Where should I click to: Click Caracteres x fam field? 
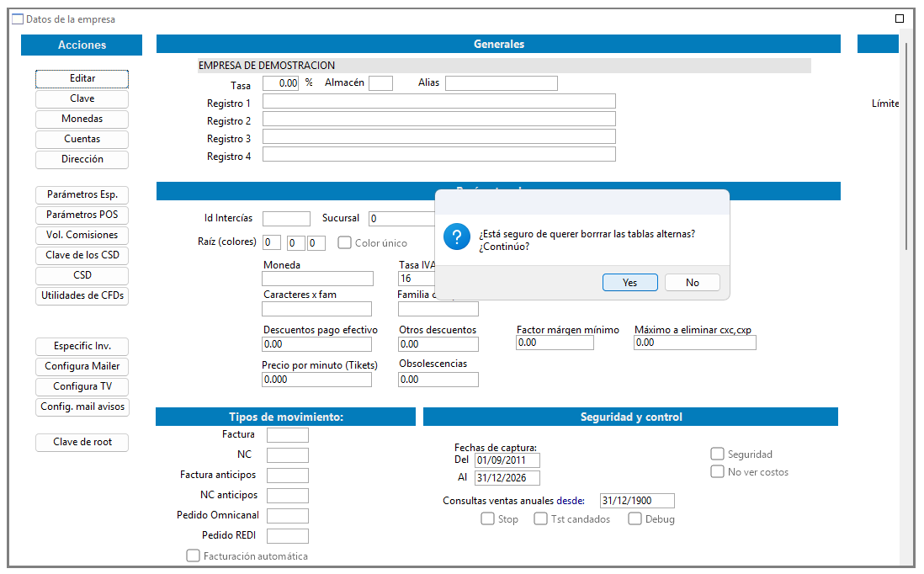click(317, 309)
